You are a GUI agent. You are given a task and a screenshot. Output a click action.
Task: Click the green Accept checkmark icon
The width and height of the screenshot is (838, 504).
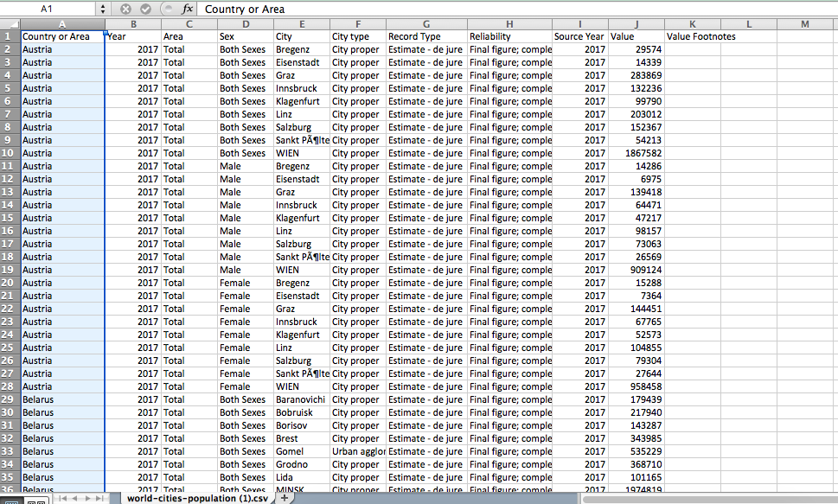[x=146, y=10]
